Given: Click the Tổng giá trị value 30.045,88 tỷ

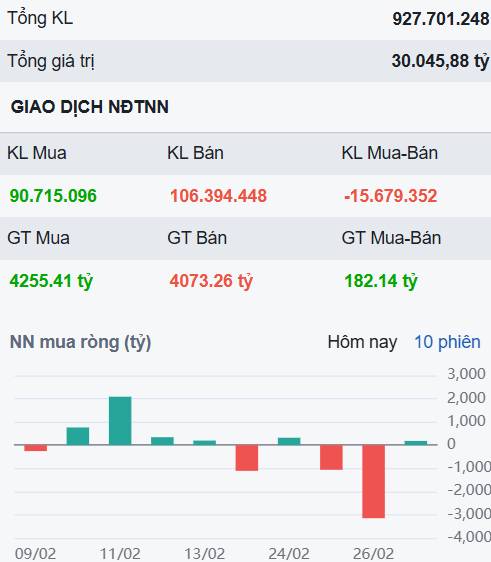Looking at the screenshot, I should 440,61.
